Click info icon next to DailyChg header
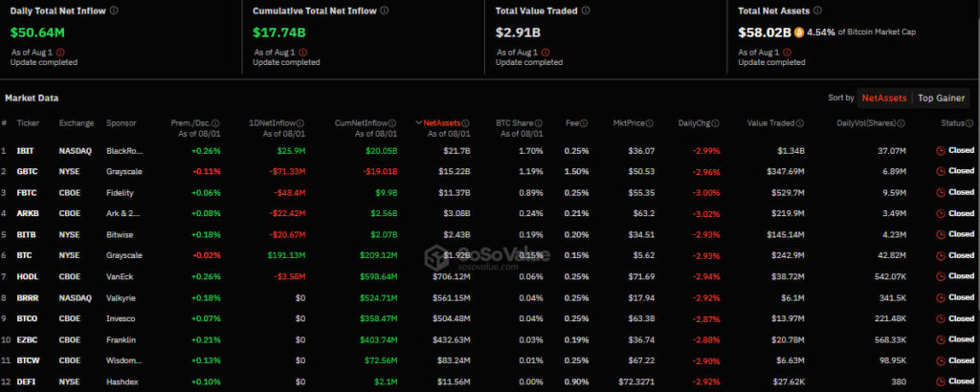Image resolution: width=980 pixels, height=392 pixels. pyautogui.click(x=715, y=123)
